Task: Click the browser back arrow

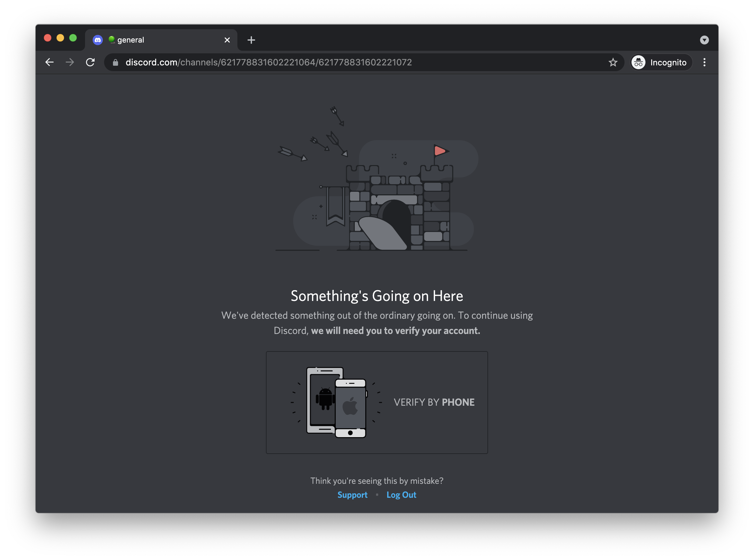Action: (50, 62)
